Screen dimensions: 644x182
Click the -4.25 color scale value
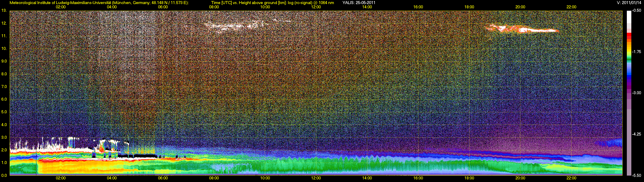pyautogui.click(x=637, y=134)
